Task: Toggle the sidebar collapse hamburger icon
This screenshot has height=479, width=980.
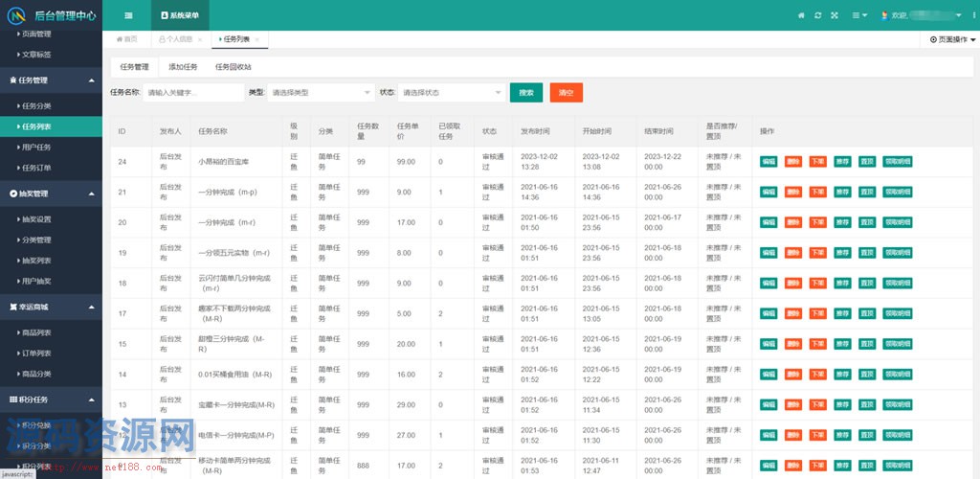Action: (128, 15)
